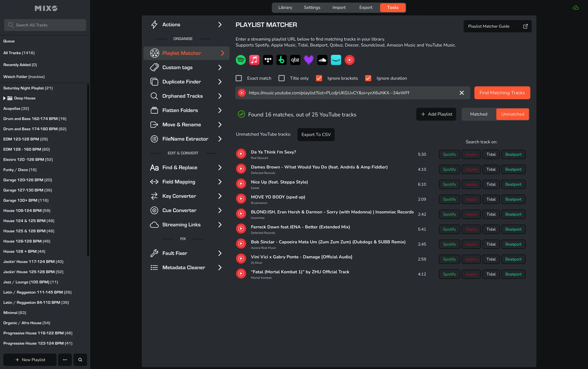588x369 pixels.
Task: Open Custom tags chevron arrow
Action: point(220,68)
